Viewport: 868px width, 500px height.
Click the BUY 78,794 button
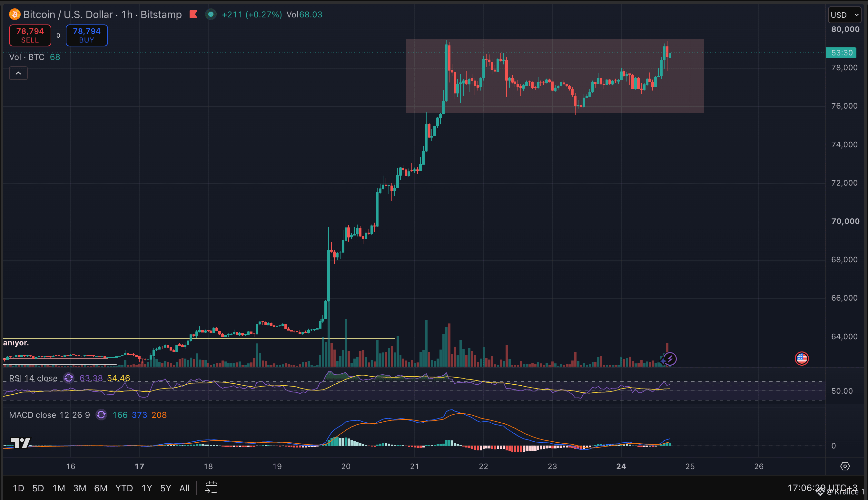click(87, 35)
